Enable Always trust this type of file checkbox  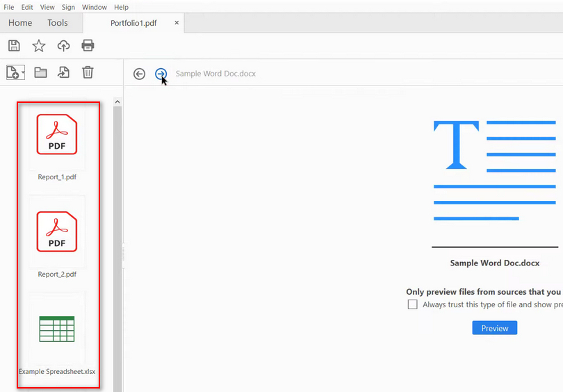(413, 304)
